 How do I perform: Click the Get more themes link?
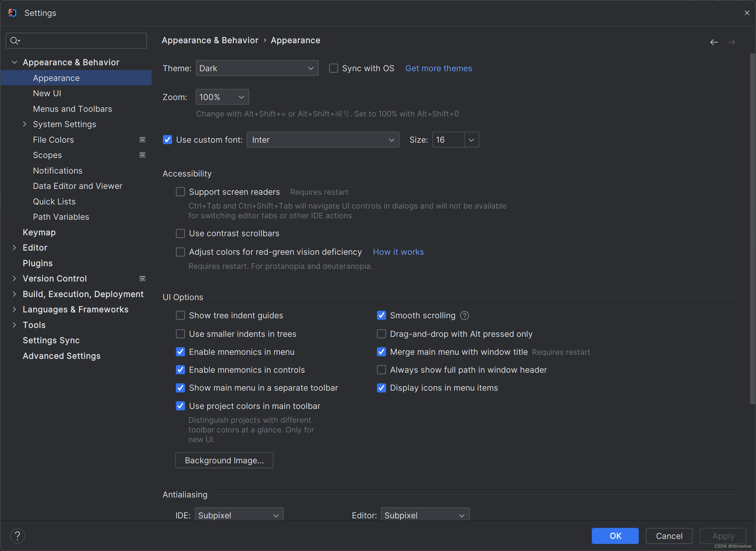439,68
